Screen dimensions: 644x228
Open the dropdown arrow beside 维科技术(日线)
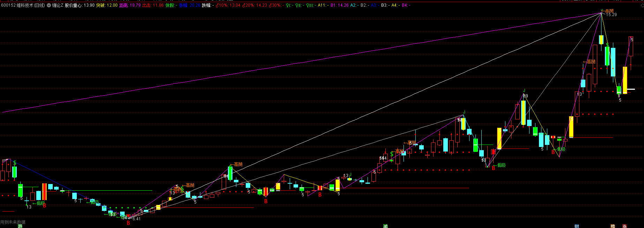[x=49, y=6]
